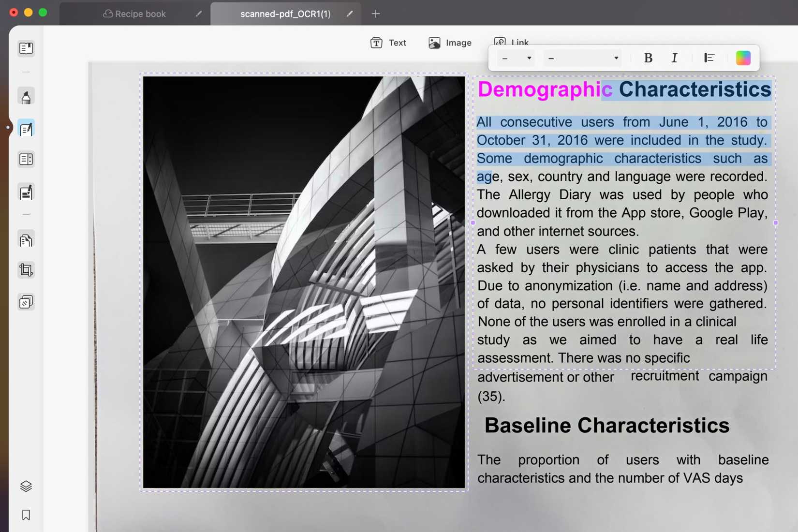Select the crop pages tool
The width and height of the screenshot is (798, 532).
click(x=25, y=270)
